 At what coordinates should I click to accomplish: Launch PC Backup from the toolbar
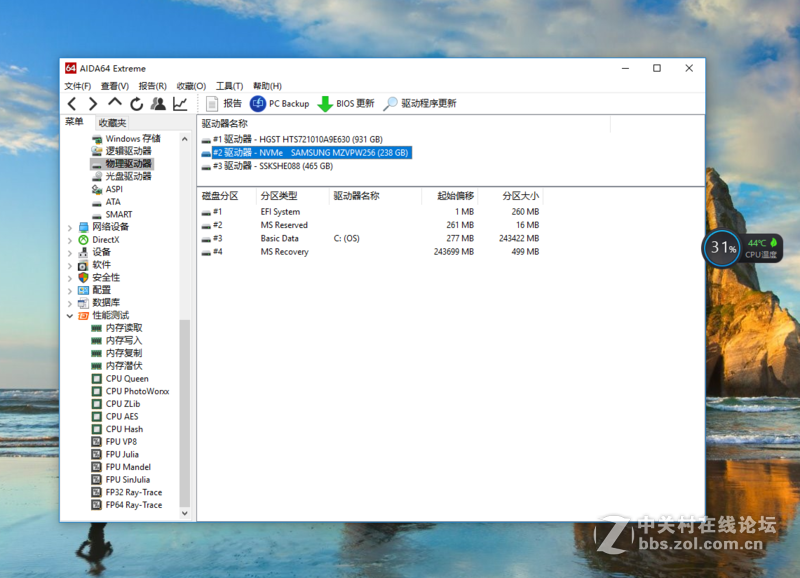277,102
